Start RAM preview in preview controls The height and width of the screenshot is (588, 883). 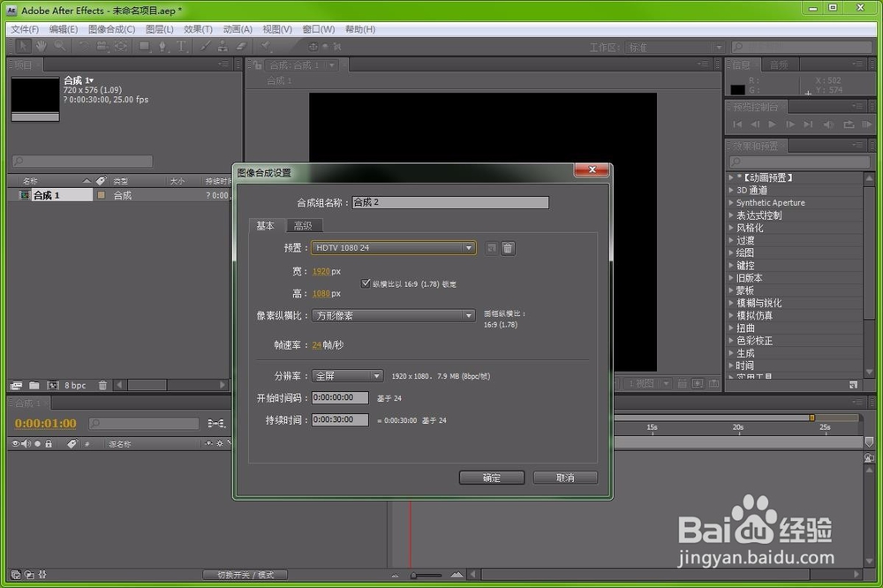[x=867, y=124]
